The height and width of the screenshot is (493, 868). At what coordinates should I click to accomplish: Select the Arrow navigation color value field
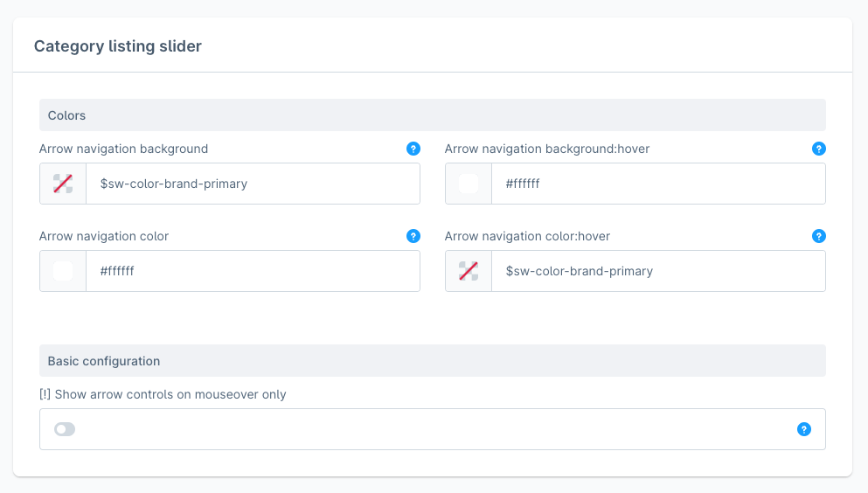(x=253, y=271)
